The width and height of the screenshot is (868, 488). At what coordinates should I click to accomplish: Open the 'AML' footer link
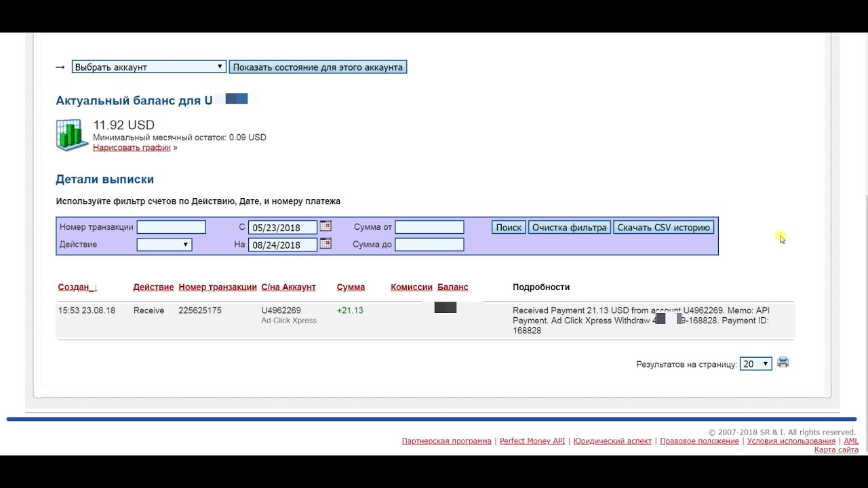(851, 441)
